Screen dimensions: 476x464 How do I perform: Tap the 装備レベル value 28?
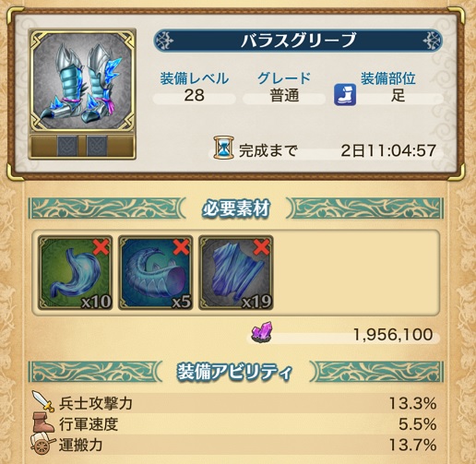tap(195, 96)
